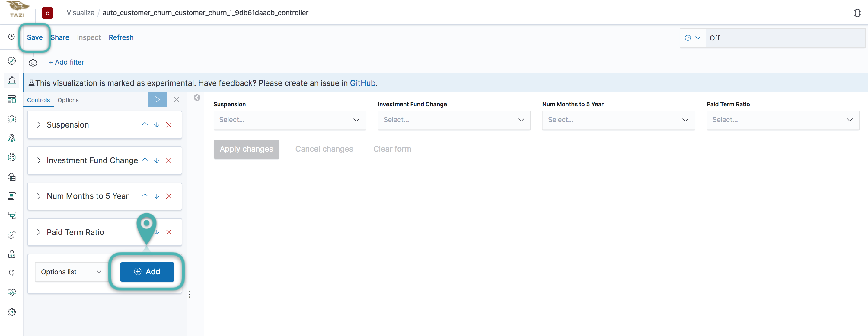Click Refresh in the top menu
This screenshot has height=336, width=868.
121,37
